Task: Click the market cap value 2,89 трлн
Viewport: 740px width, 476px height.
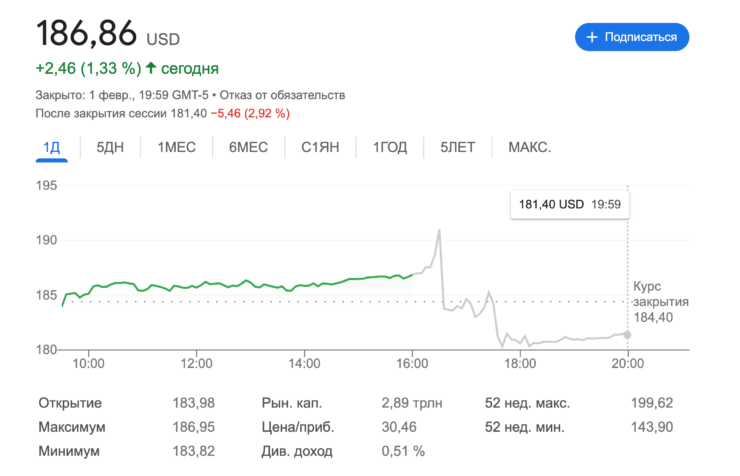Action: (412, 403)
